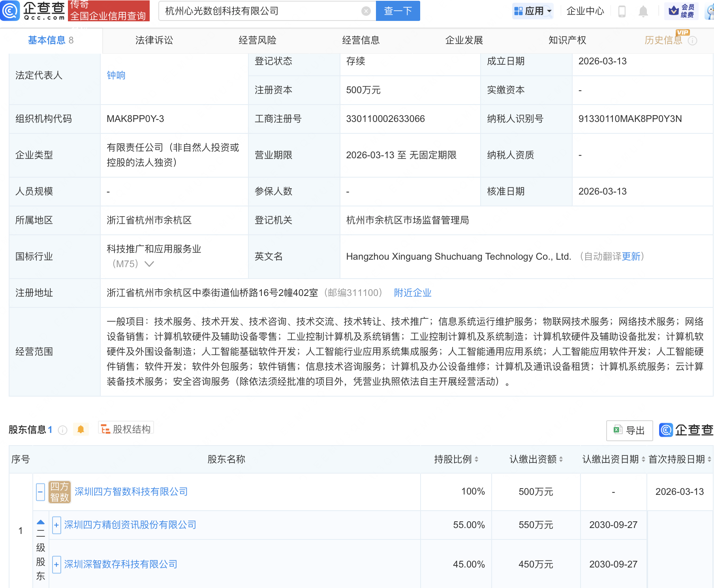
Task: Click the 查一下 search button
Action: click(x=397, y=11)
